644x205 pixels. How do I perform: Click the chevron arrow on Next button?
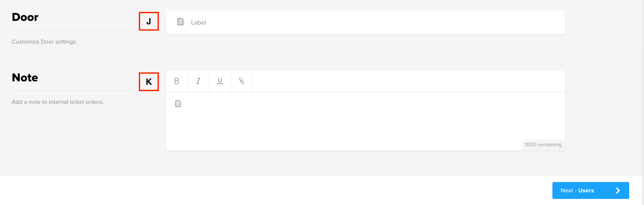(618, 190)
